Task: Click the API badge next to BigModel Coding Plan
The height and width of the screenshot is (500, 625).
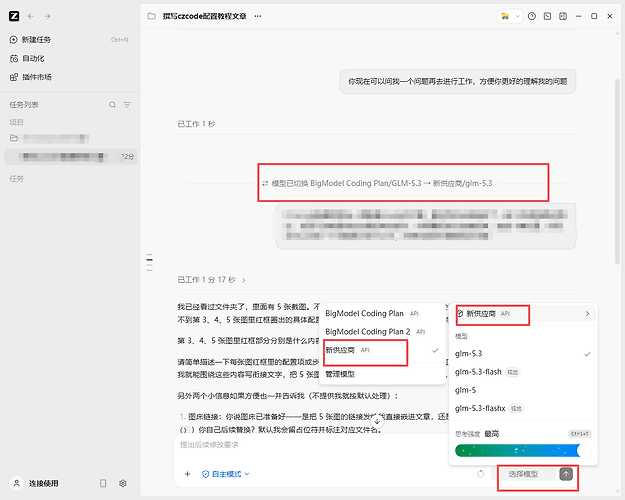Action: point(414,314)
